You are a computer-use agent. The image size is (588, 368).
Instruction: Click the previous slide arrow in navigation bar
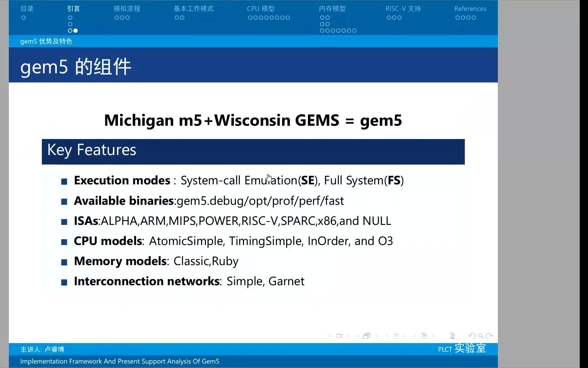pos(330,336)
